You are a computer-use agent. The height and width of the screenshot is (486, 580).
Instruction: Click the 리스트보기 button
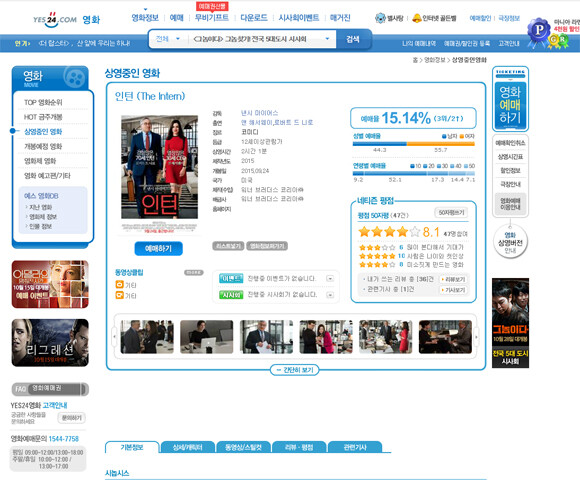(x=228, y=246)
